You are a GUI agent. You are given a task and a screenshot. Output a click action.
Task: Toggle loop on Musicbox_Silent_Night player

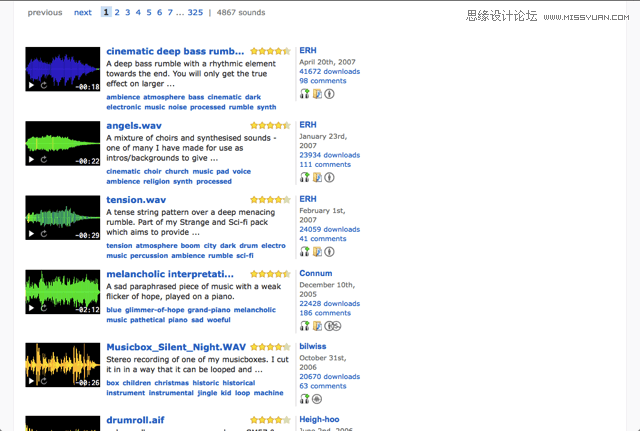(44, 381)
